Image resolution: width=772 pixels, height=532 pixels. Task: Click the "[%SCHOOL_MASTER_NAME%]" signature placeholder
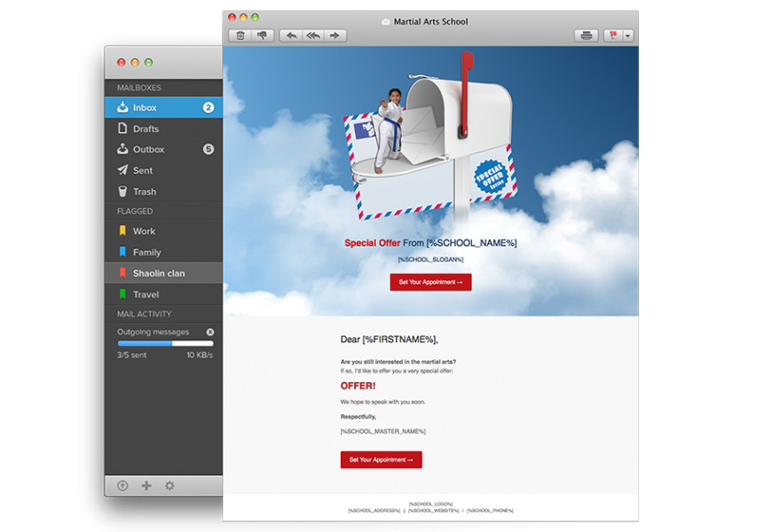(x=383, y=432)
